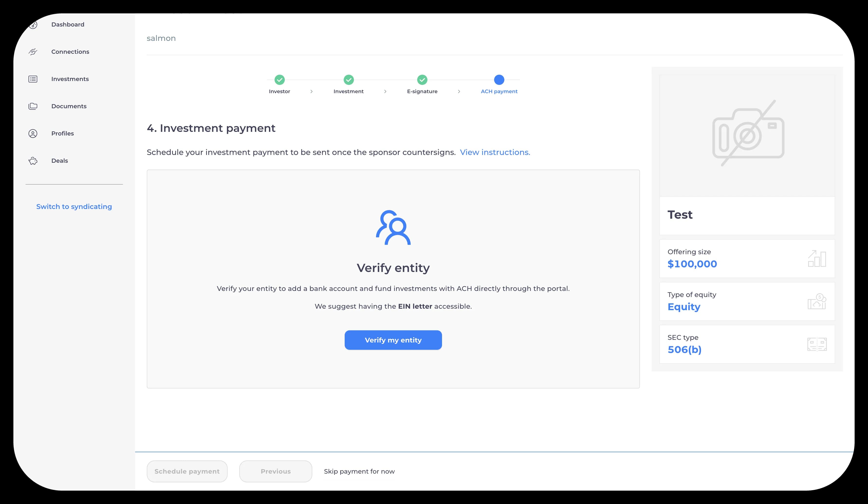Click Skip payment for now
Image resolution: width=868 pixels, height=504 pixels.
coord(359,471)
